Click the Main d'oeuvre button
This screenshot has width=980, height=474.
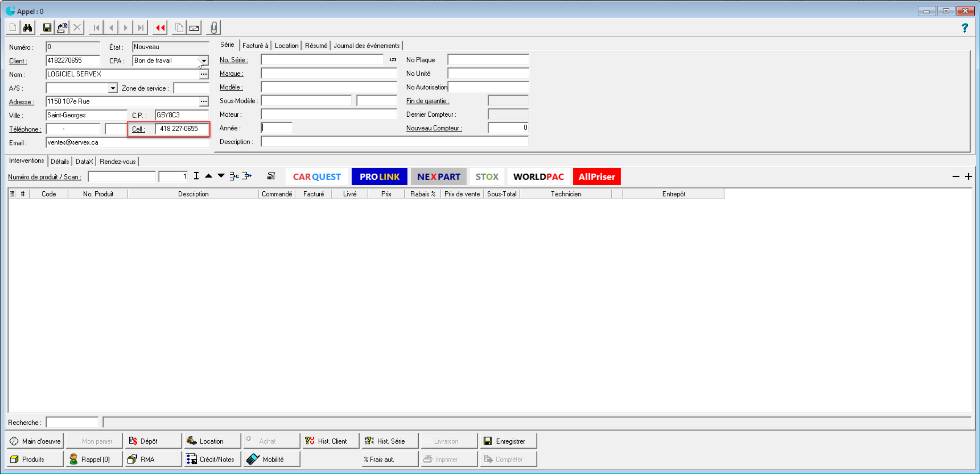pyautogui.click(x=35, y=441)
